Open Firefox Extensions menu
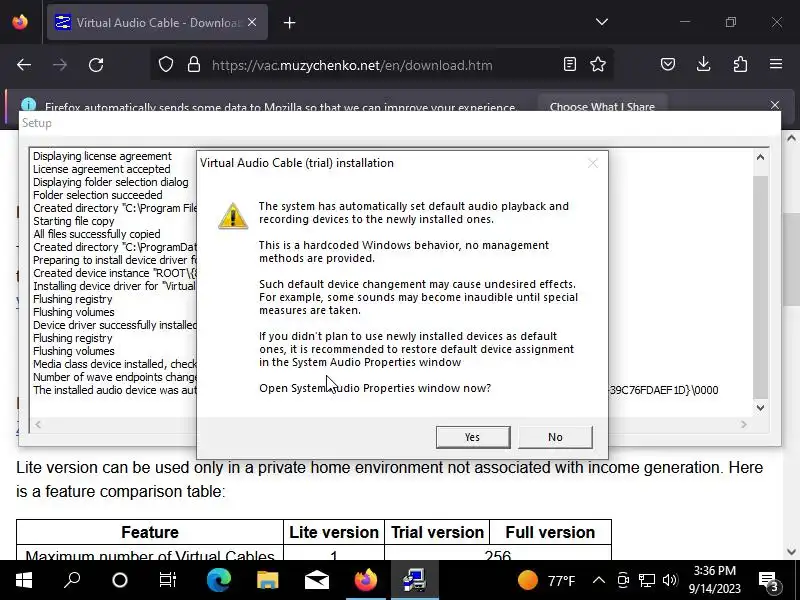This screenshot has width=800, height=600. [x=740, y=64]
